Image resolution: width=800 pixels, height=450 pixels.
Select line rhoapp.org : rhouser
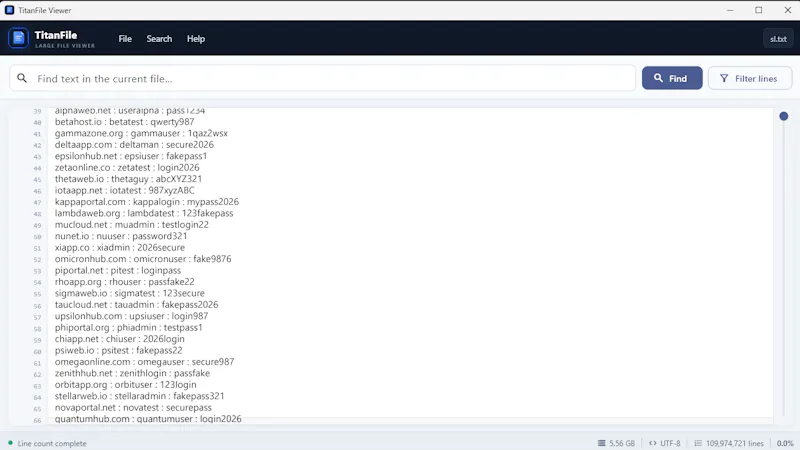124,282
